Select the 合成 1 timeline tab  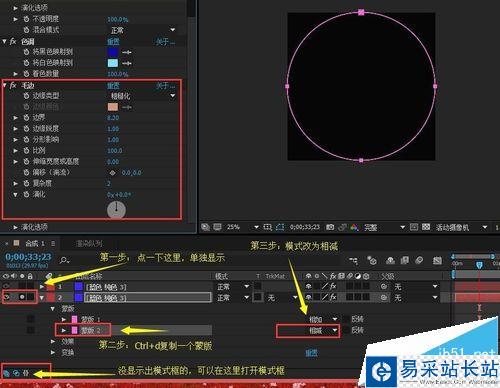[35, 244]
